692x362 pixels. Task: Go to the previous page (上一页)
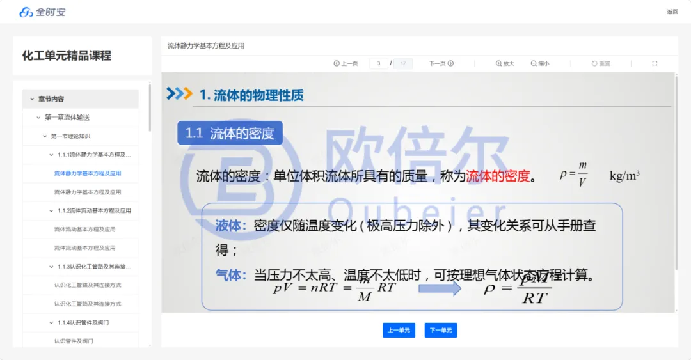click(346, 64)
